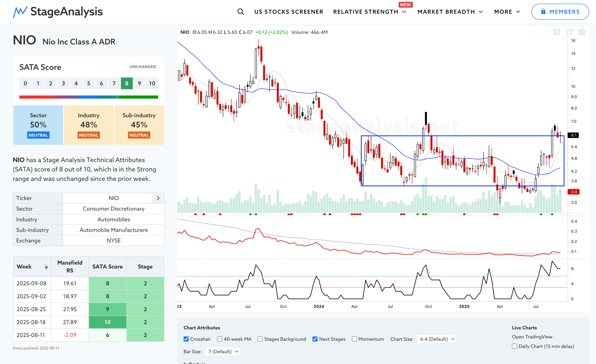Click the Members button
The image size is (596, 364).
(560, 12)
